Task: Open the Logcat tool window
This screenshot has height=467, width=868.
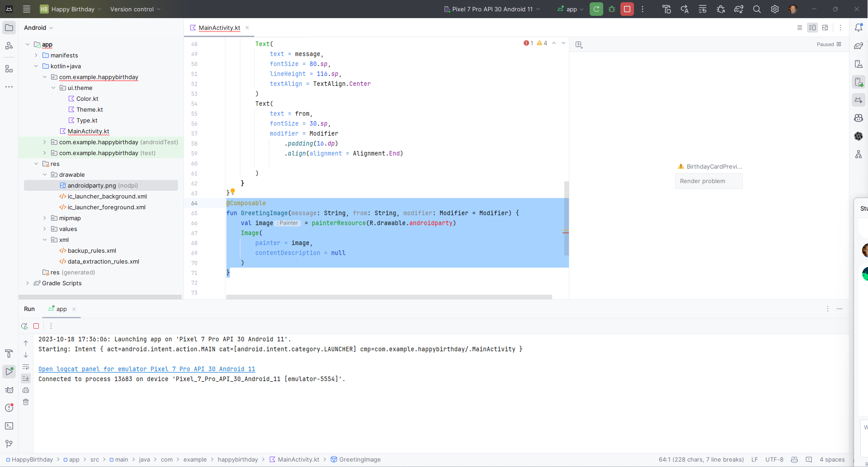Action: click(9, 389)
